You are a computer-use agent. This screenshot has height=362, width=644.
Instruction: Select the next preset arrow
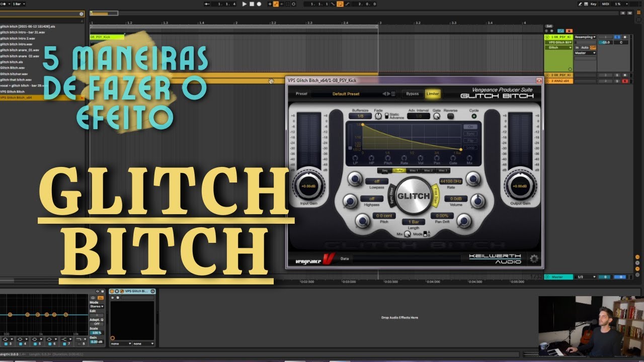coord(388,94)
